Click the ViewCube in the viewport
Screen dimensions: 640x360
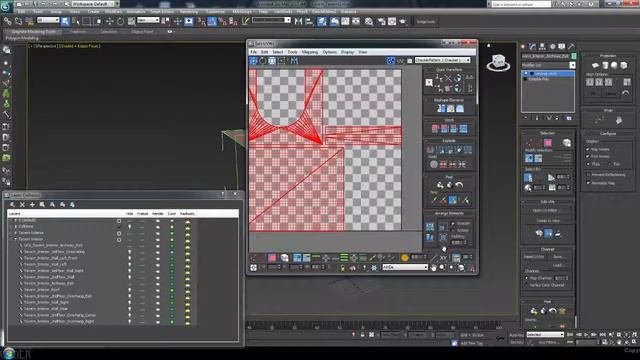click(x=498, y=62)
